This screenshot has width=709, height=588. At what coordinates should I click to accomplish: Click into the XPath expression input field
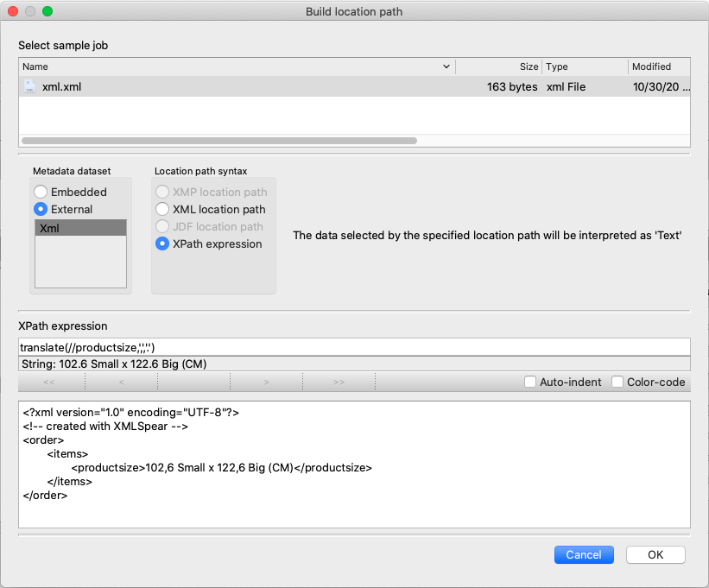(354, 347)
